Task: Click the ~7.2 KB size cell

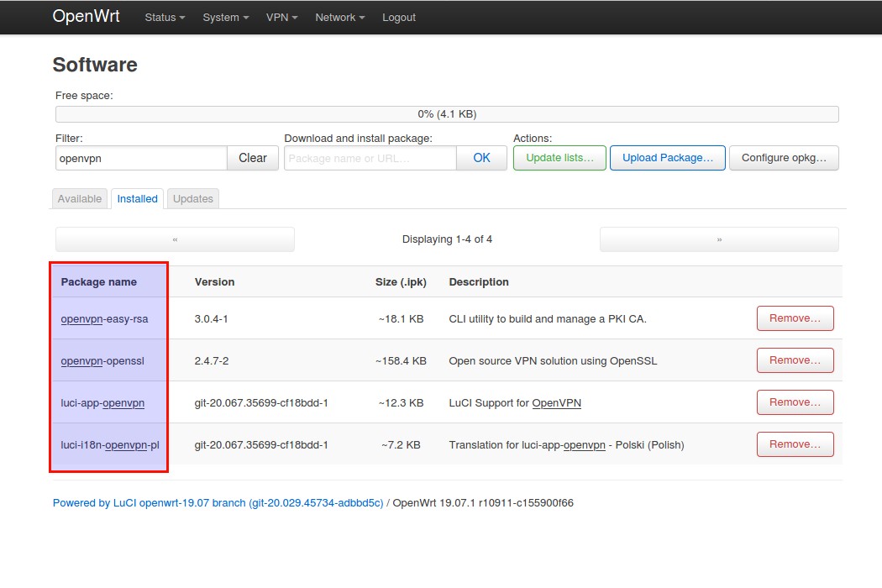Action: (x=401, y=445)
